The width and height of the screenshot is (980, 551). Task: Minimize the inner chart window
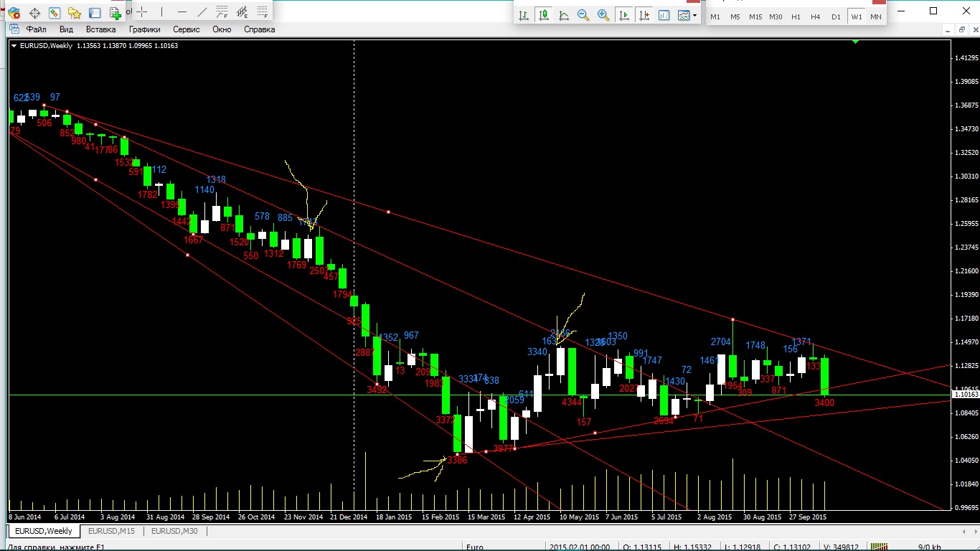pyautogui.click(x=947, y=29)
